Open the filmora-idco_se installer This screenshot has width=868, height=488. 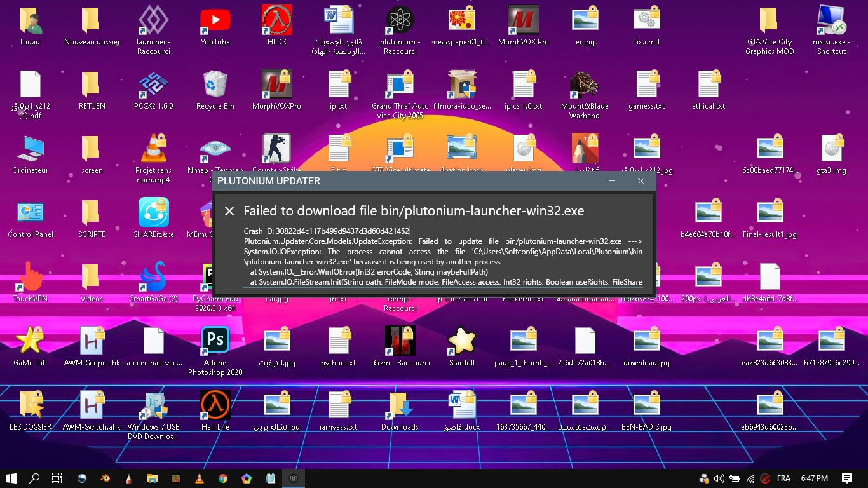(461, 90)
